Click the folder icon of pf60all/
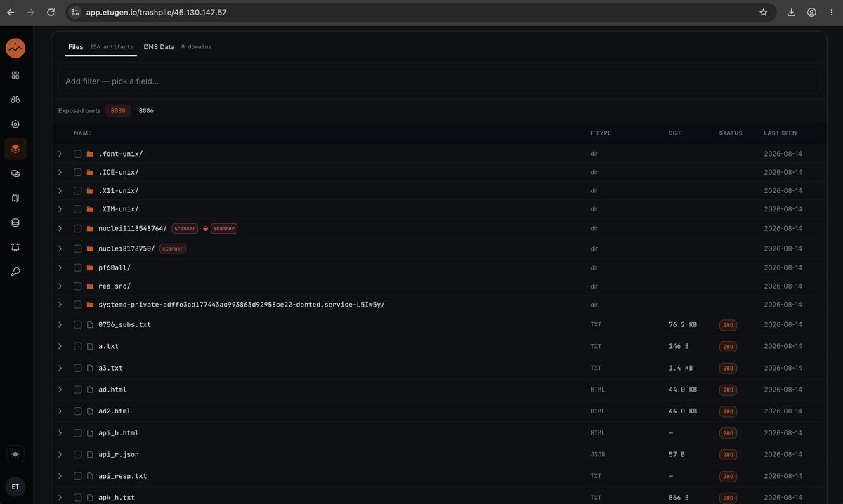This screenshot has width=843, height=504. click(x=90, y=267)
